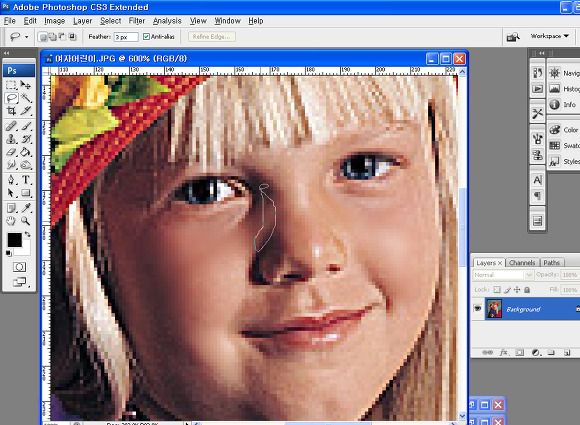Toggle Lock Image Pixels brush icon

pos(508,290)
